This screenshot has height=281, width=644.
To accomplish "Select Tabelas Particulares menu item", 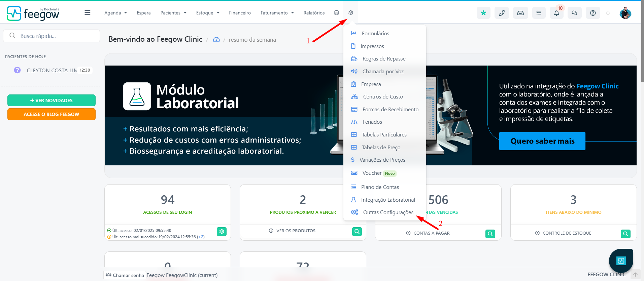I will point(385,134).
